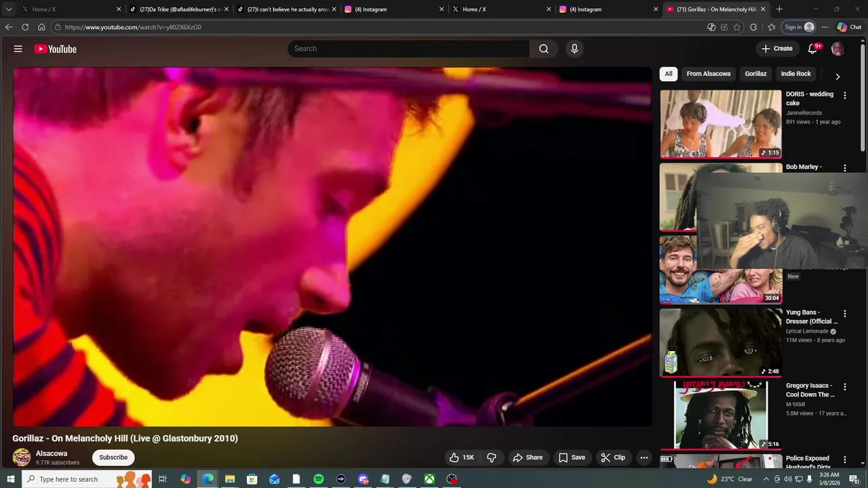Viewport: 868px width, 488px height.
Task: Open Microsoft Store from taskbar
Action: coord(252,479)
